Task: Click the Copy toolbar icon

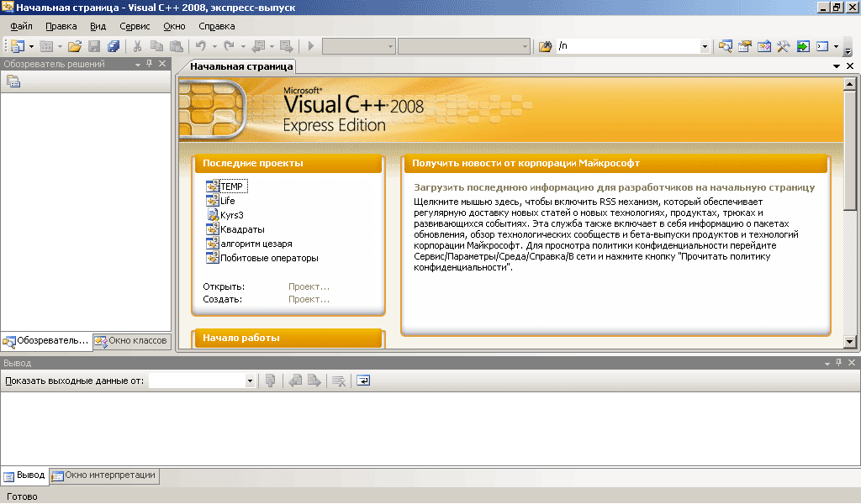Action: (x=156, y=46)
